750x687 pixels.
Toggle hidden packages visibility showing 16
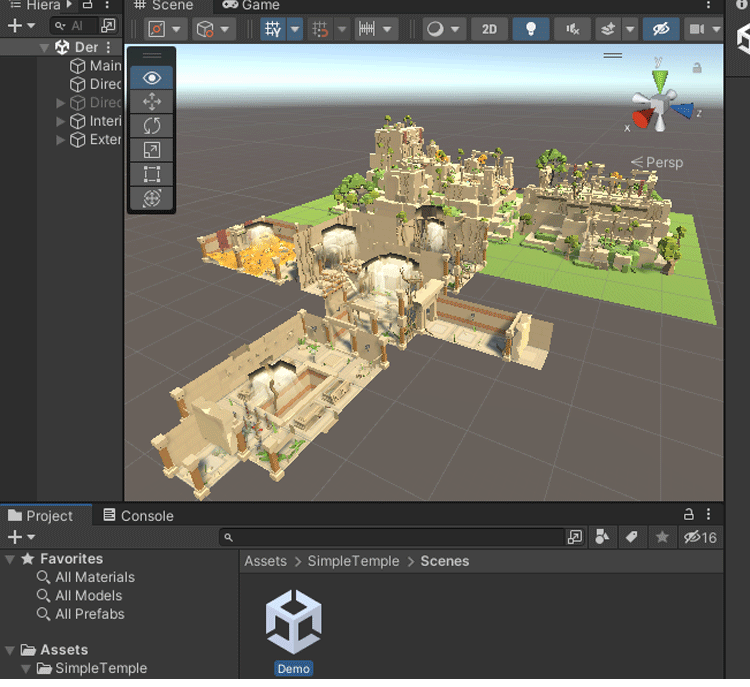pyautogui.click(x=700, y=537)
